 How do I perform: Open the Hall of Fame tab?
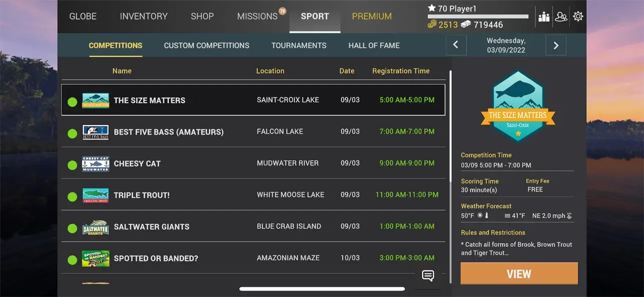click(x=374, y=45)
